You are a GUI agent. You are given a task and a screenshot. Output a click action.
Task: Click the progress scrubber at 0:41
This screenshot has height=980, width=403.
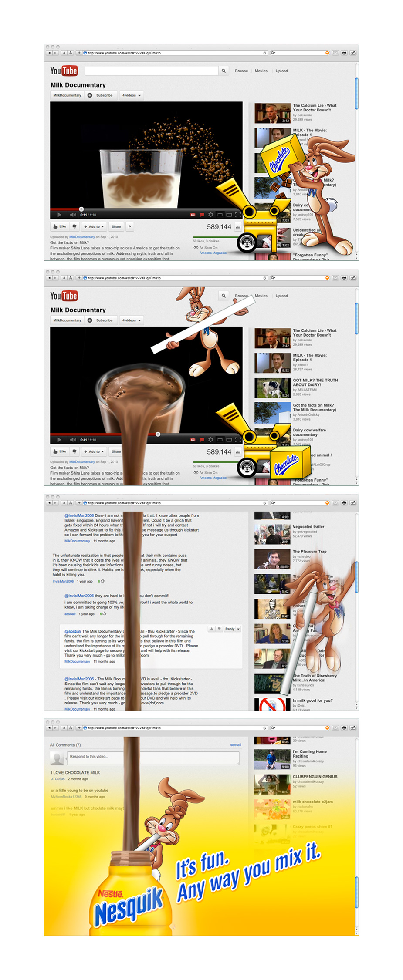point(158,434)
